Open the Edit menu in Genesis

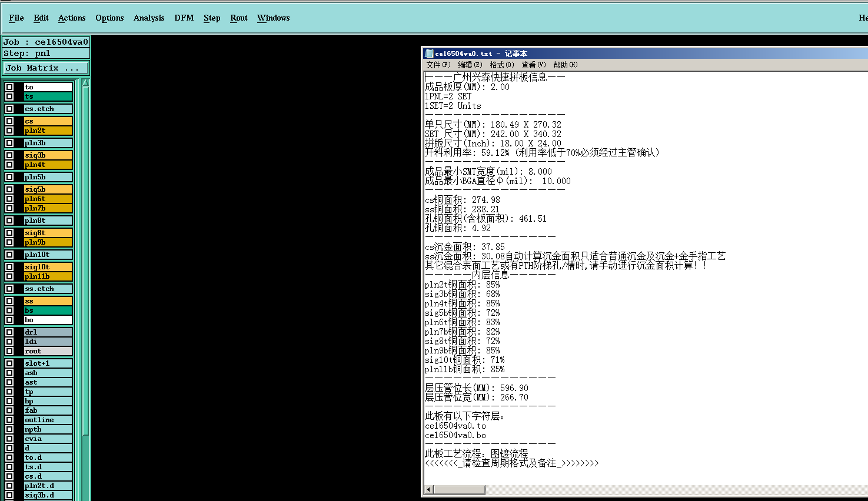click(x=41, y=18)
